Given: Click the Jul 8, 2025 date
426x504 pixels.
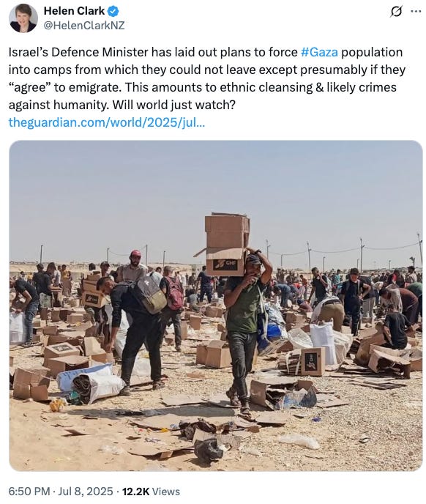Looking at the screenshot, I should (x=86, y=491).
